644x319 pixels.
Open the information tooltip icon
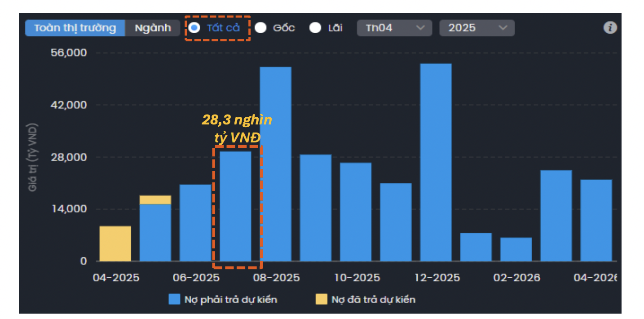click(610, 28)
